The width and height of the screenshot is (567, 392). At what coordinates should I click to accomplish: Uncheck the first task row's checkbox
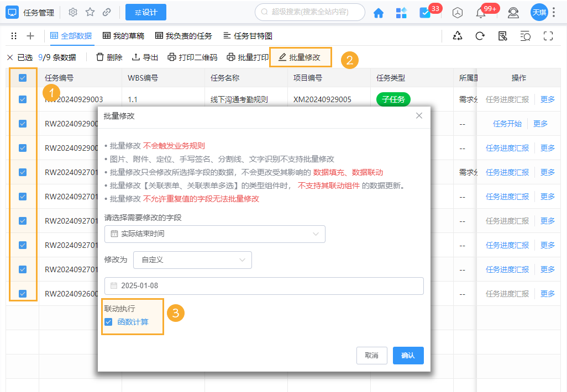(22, 100)
